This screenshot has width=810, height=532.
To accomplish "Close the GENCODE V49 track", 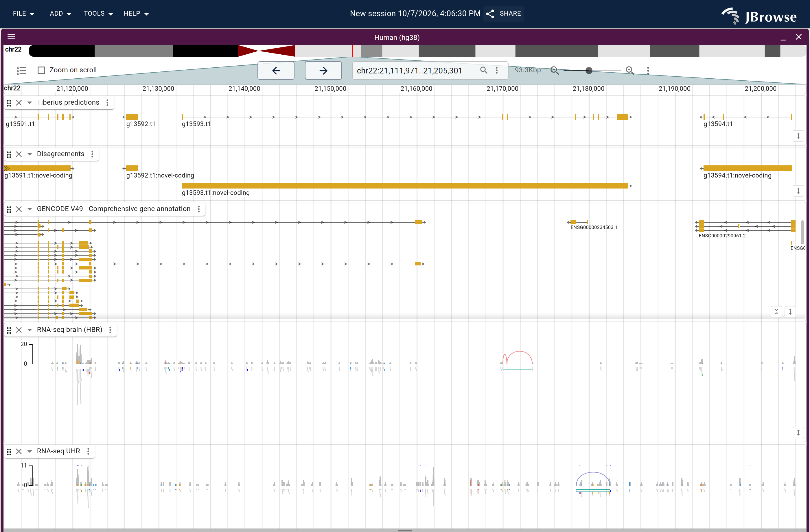I will (19, 209).
